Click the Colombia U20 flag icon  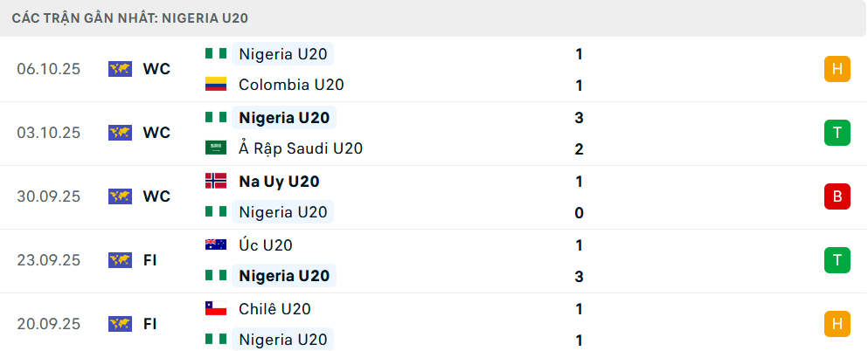tap(215, 85)
